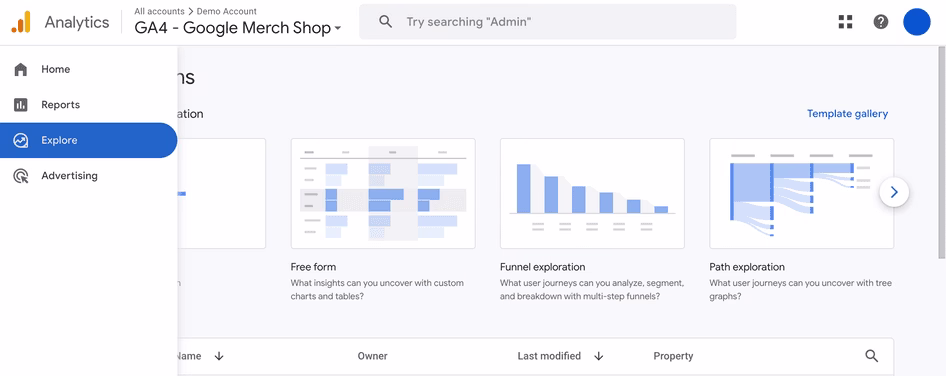Focus the "Try searching Admin" field
This screenshot has height=376, width=946.
[548, 22]
